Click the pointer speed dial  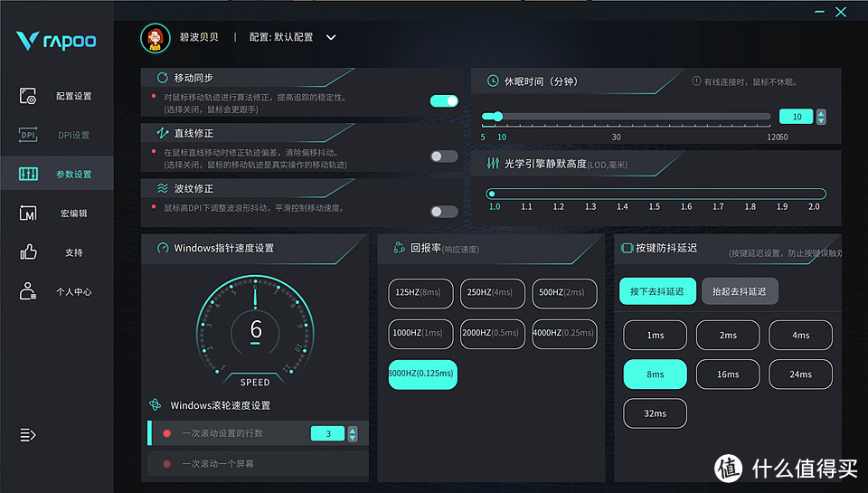tap(255, 332)
